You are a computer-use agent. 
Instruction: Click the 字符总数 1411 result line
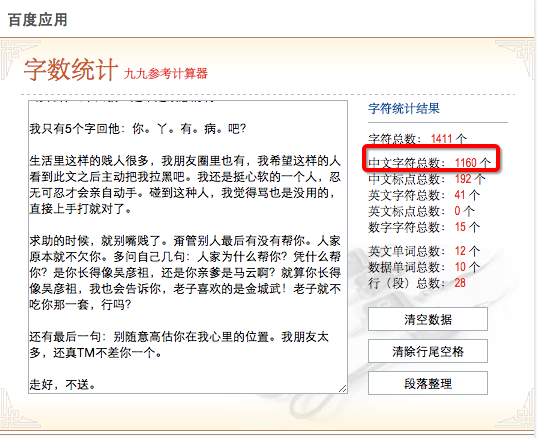click(417, 139)
